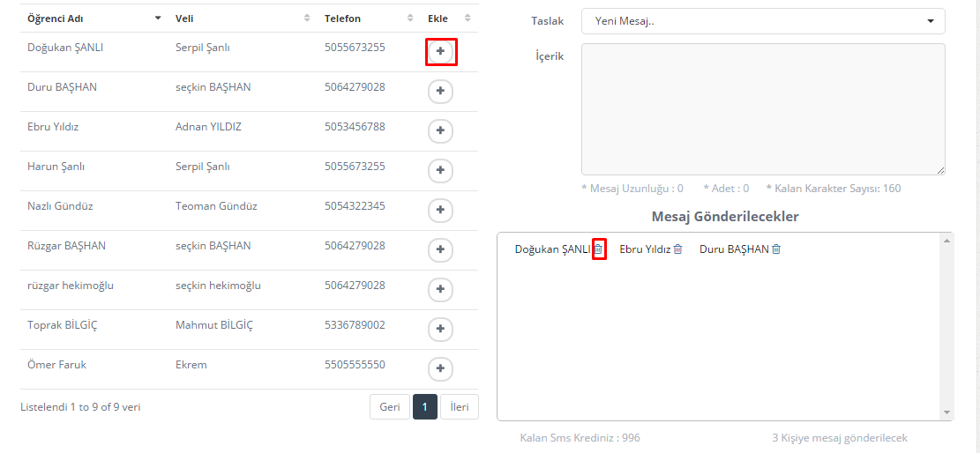Screen dimensions: 980x453
Task: Click plus icon for Nazlı Gündüz
Action: [x=440, y=210]
